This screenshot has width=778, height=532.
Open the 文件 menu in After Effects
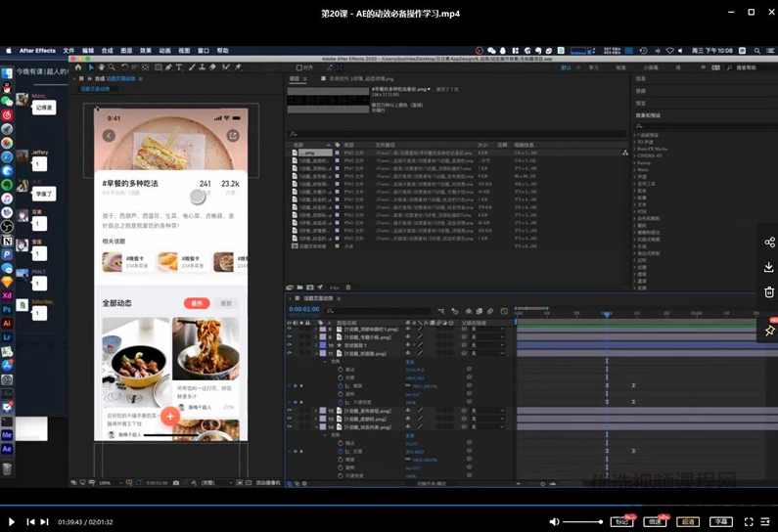(69, 50)
